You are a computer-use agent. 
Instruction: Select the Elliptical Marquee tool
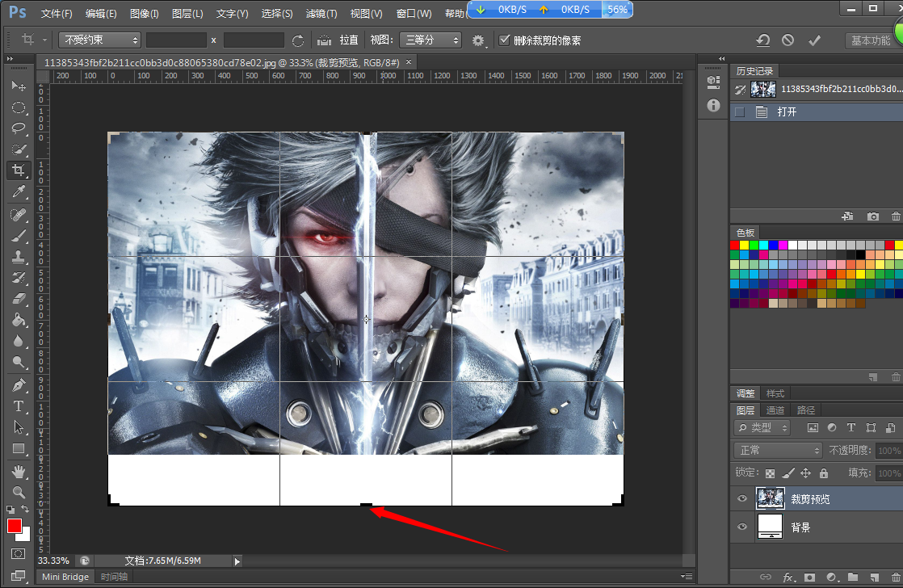(x=19, y=107)
